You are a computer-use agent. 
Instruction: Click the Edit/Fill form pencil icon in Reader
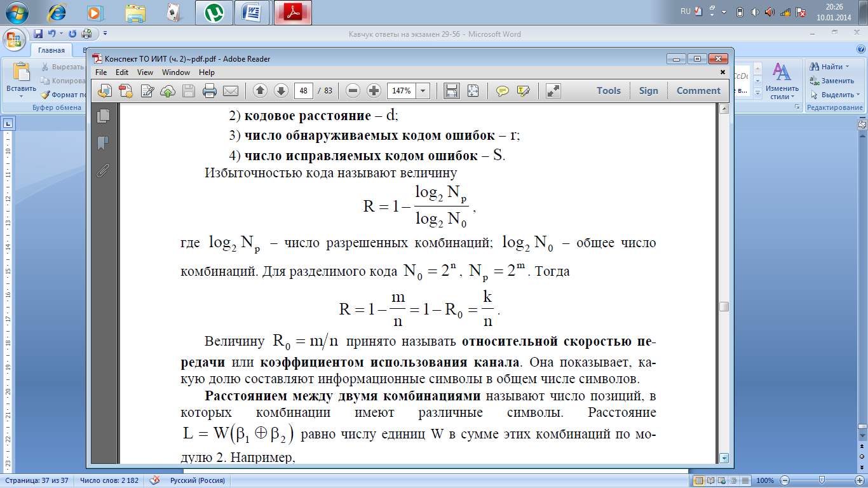point(147,91)
